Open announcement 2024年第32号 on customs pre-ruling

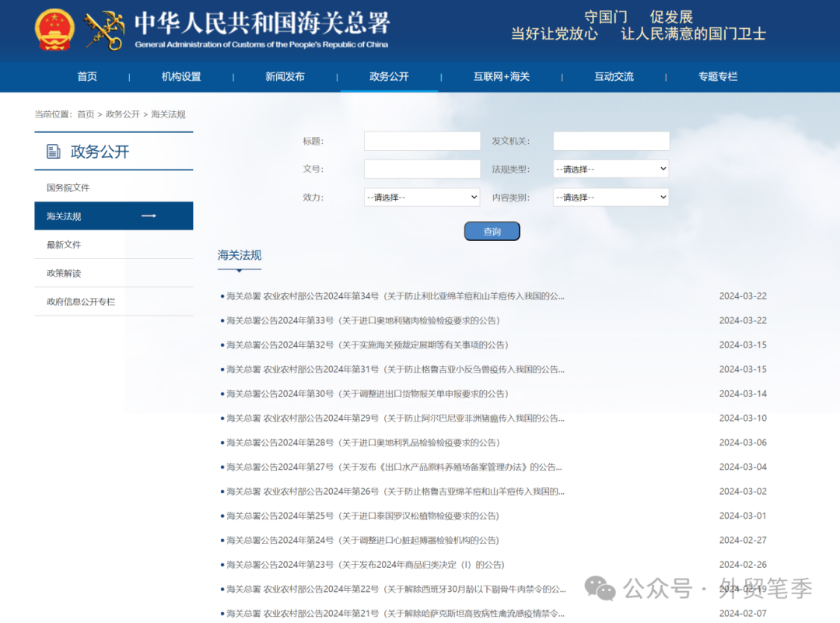click(x=367, y=345)
